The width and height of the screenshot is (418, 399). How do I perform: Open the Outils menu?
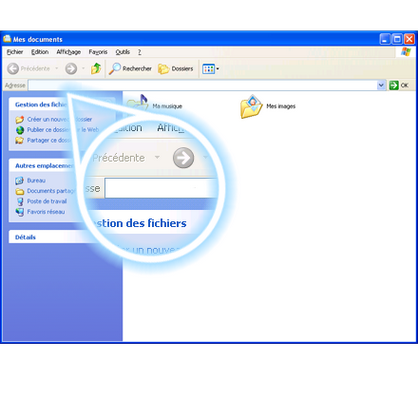pos(123,52)
